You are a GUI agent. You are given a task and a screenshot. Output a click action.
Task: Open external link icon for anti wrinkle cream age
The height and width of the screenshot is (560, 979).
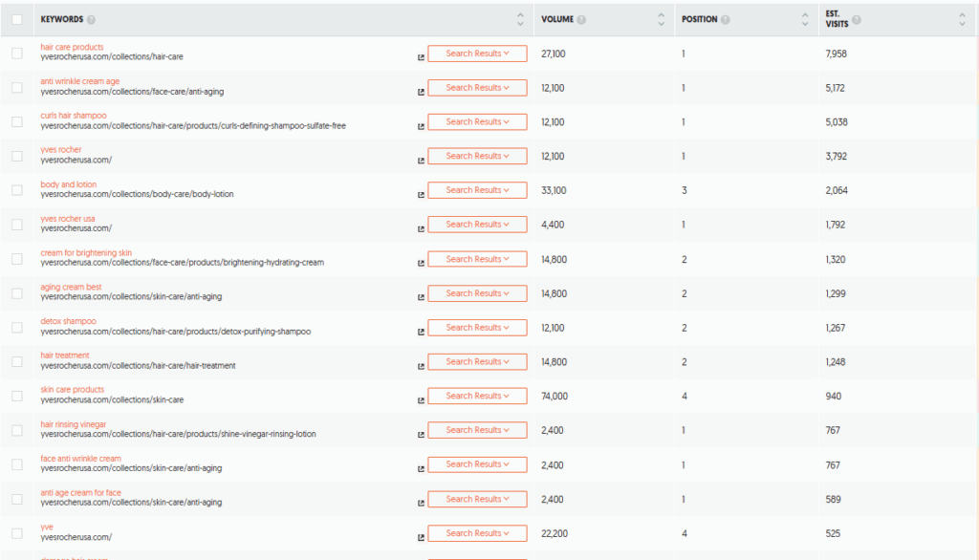(421, 92)
